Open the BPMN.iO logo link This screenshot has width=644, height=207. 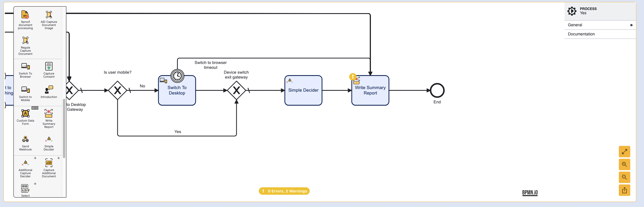click(x=530, y=192)
